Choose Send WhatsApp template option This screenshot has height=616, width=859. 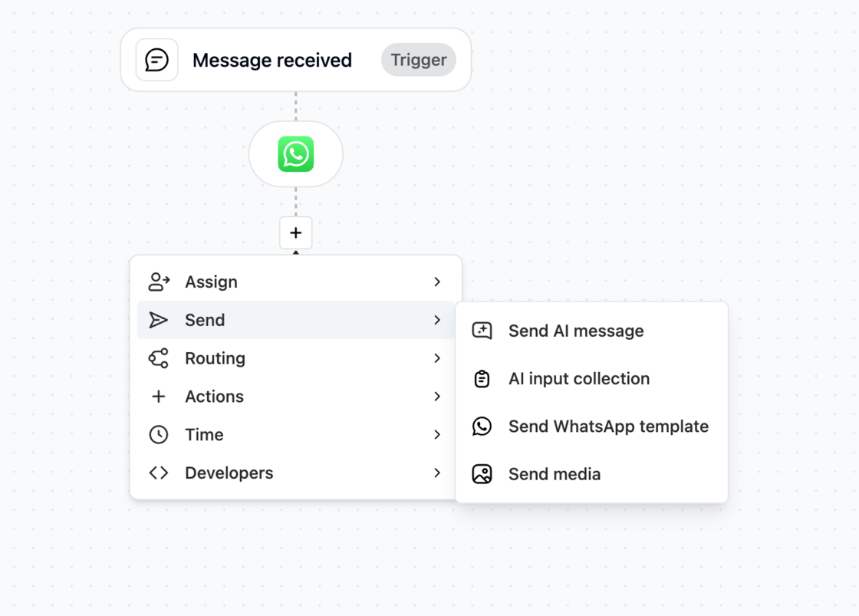tap(591, 427)
